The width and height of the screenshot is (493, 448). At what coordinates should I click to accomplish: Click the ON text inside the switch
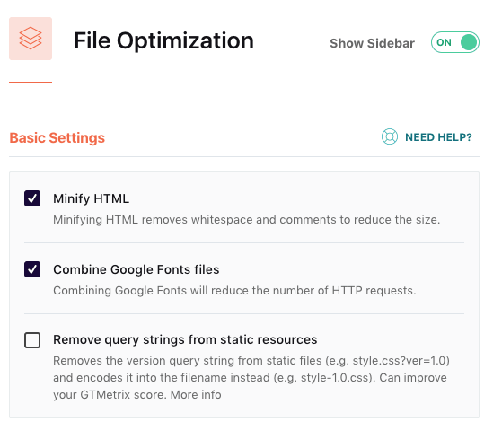444,42
